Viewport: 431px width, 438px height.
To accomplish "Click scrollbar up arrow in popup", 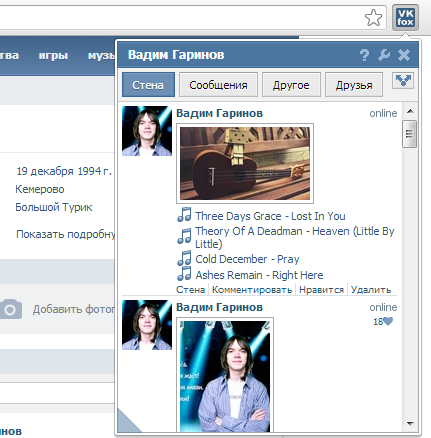I will coord(410,111).
